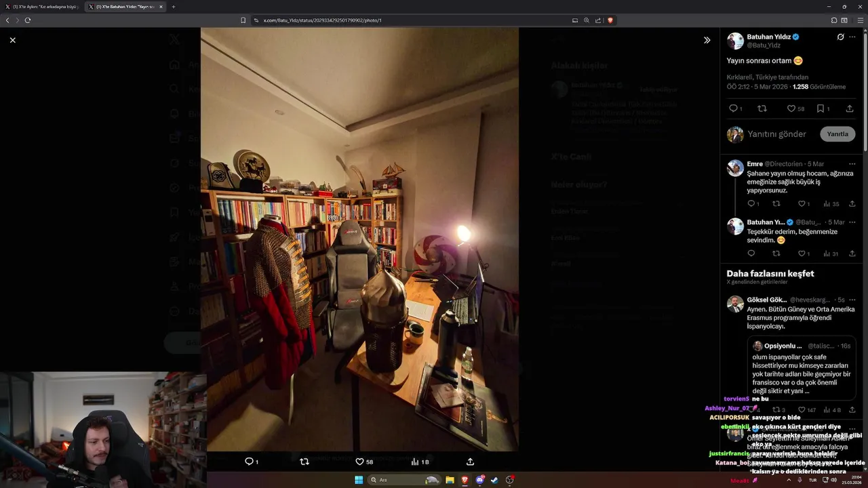Click the taskbar search box 'Ara'

(x=405, y=480)
